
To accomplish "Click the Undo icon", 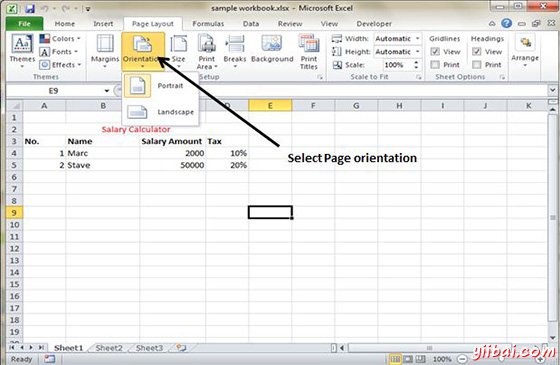I will click(44, 8).
